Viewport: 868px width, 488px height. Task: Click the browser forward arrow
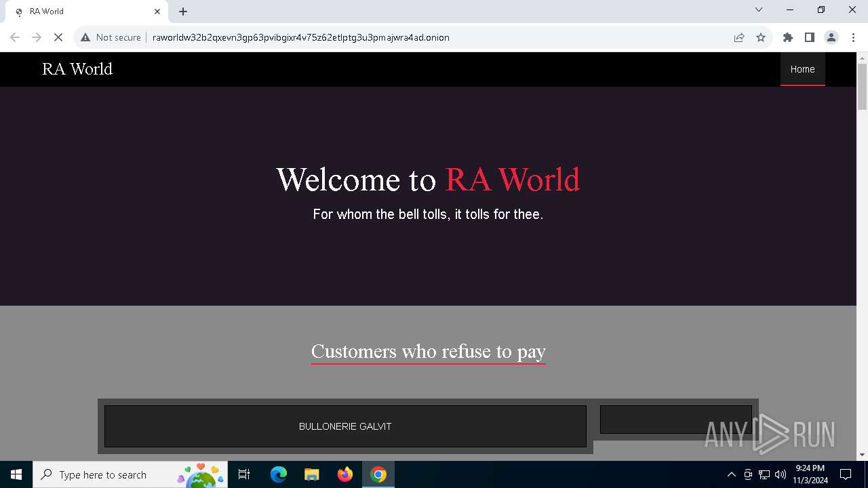point(37,37)
